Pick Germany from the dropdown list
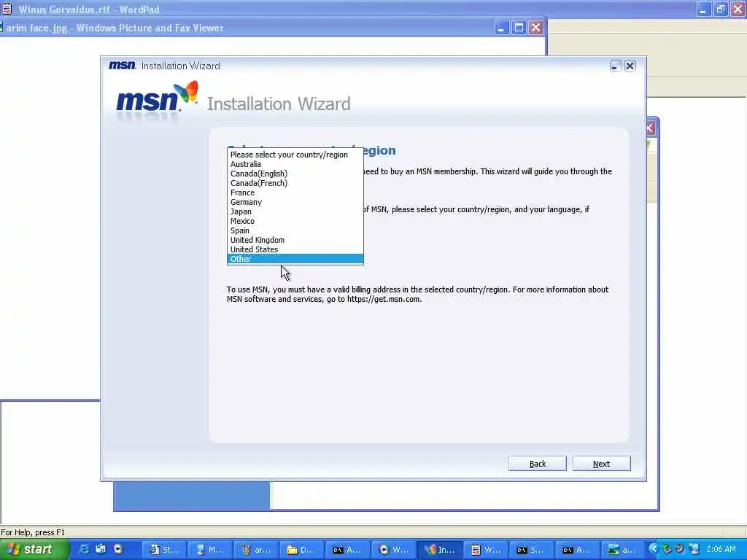Viewport: 747px width, 560px height. (x=295, y=203)
